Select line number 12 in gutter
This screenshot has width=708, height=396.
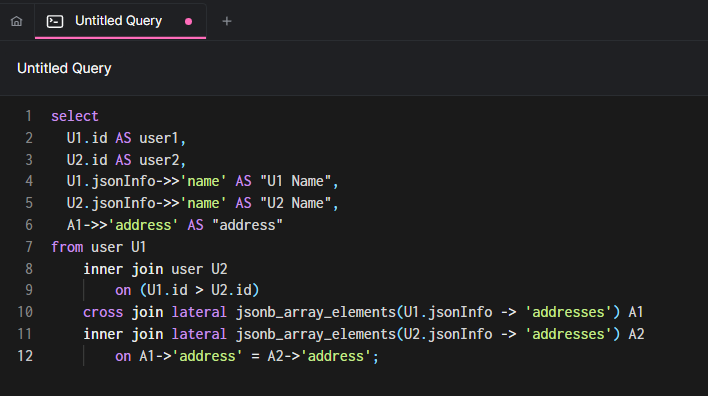point(25,356)
